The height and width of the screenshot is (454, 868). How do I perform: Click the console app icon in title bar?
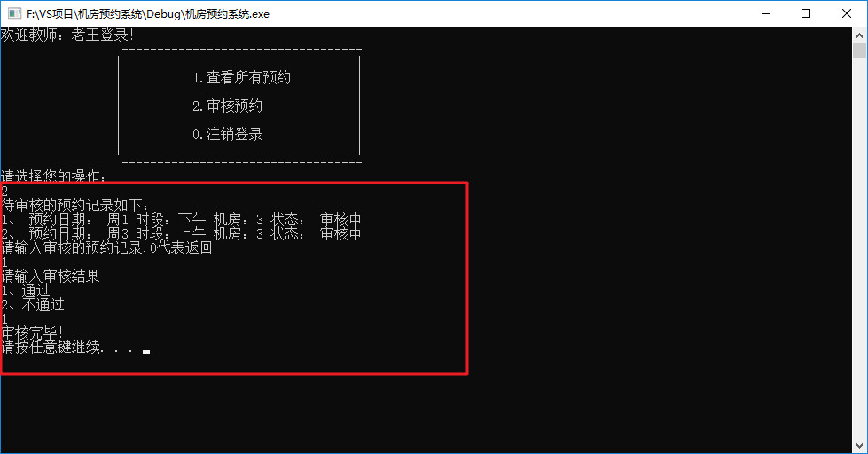pyautogui.click(x=14, y=13)
